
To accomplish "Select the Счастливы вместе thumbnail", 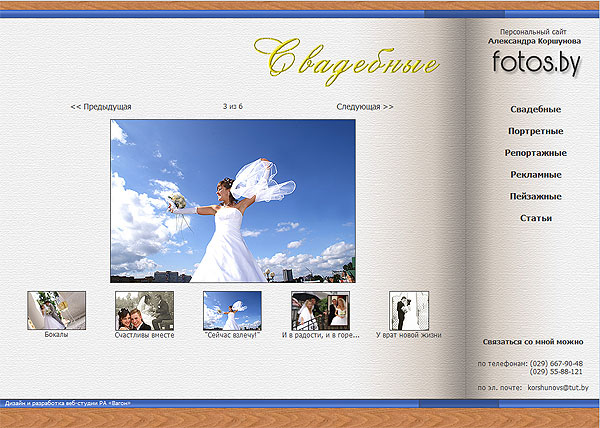I will coord(144,310).
